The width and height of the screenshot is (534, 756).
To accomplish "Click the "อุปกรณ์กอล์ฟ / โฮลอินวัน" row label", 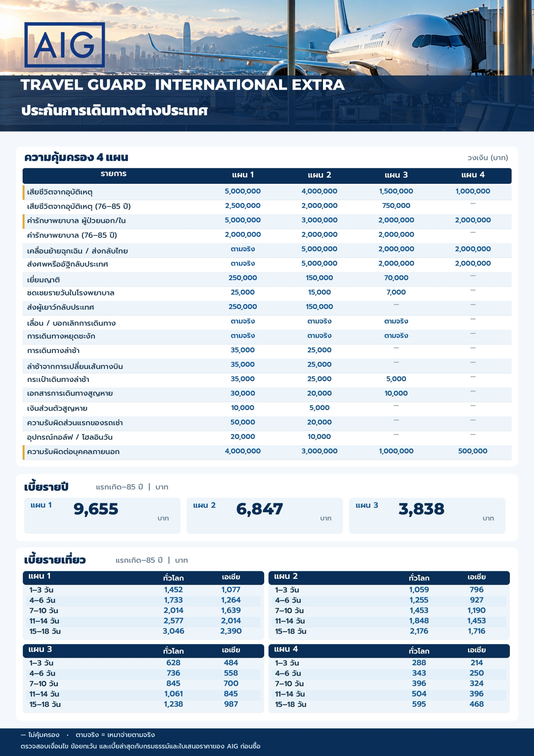I will (70, 437).
